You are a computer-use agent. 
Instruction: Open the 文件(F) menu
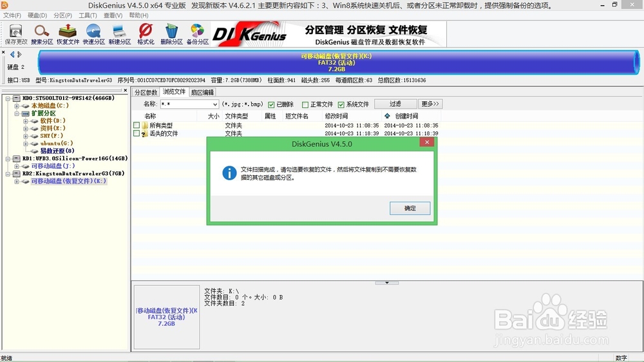click(x=12, y=15)
